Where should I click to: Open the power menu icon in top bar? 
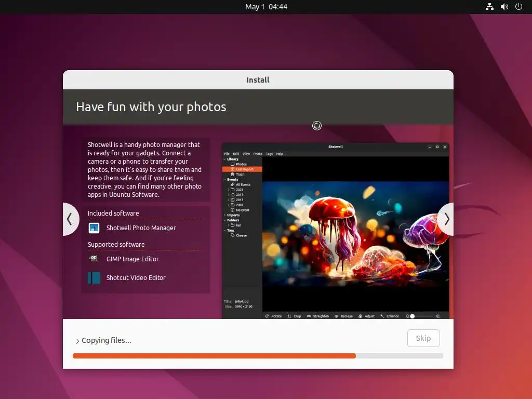tap(518, 7)
